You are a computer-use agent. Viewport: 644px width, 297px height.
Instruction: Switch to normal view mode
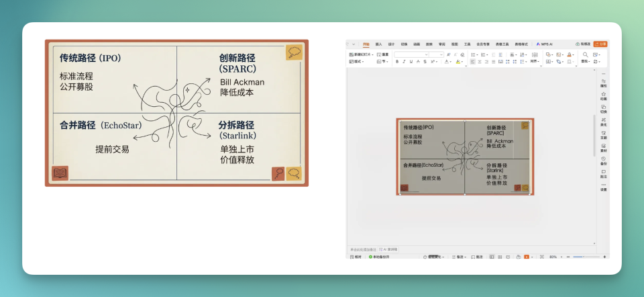click(x=491, y=257)
